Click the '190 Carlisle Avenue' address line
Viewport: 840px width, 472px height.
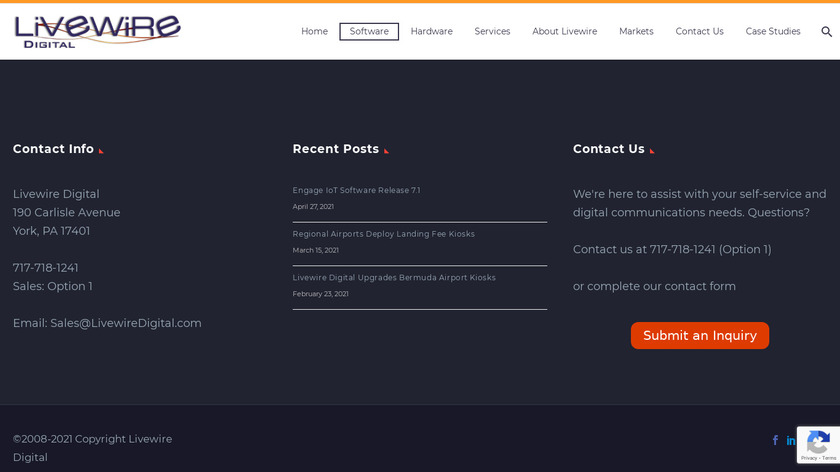[66, 213]
